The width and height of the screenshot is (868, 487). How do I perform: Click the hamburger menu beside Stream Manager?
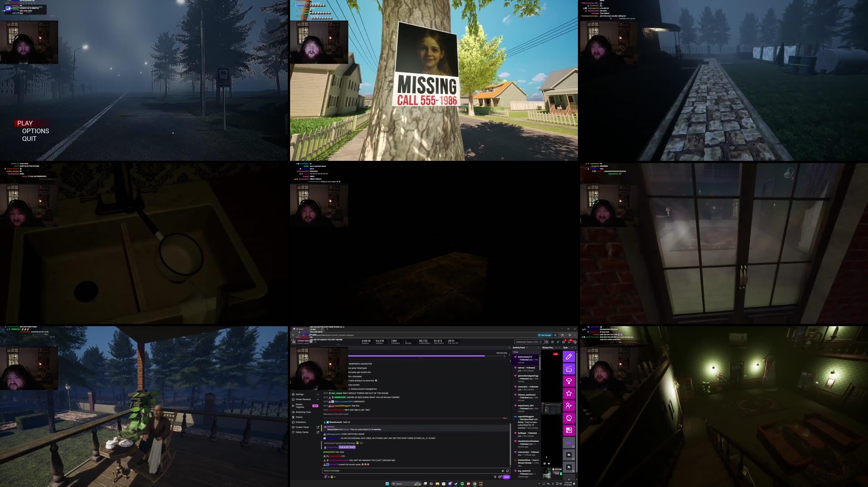pos(294,342)
